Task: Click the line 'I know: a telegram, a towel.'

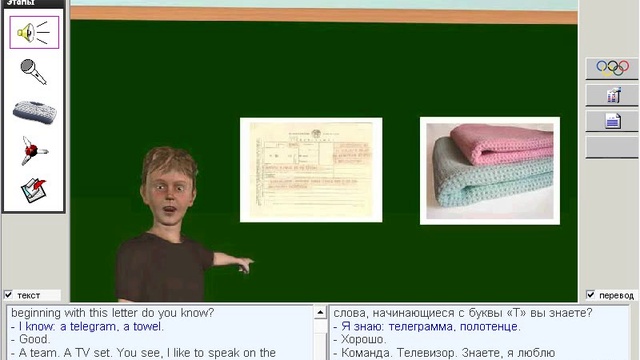Action: pyautogui.click(x=87, y=327)
